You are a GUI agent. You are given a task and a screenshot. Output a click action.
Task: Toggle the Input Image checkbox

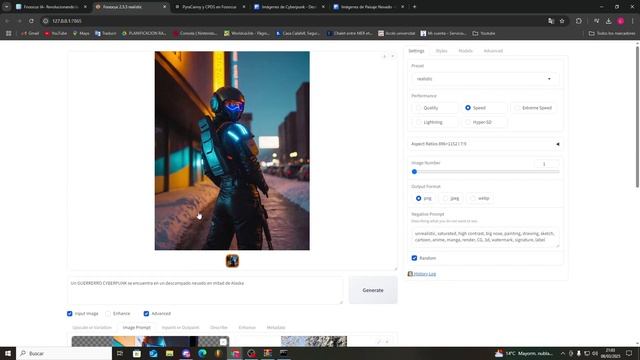point(70,313)
